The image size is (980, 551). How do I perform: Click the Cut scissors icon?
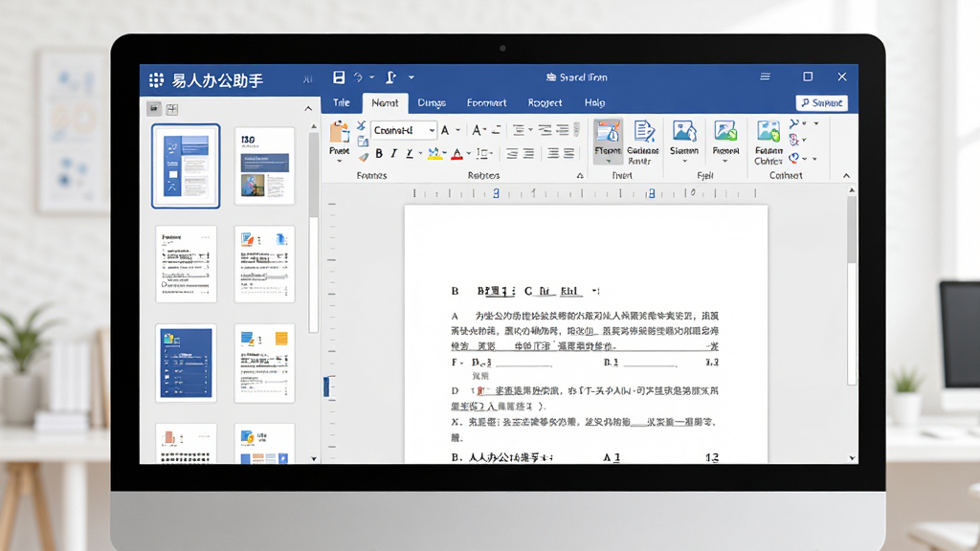click(x=361, y=126)
